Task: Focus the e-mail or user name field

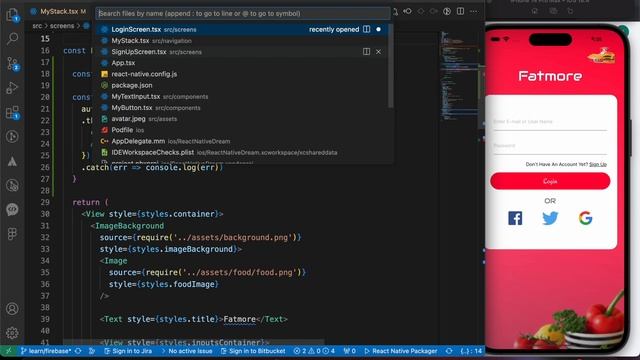Action: [550, 122]
